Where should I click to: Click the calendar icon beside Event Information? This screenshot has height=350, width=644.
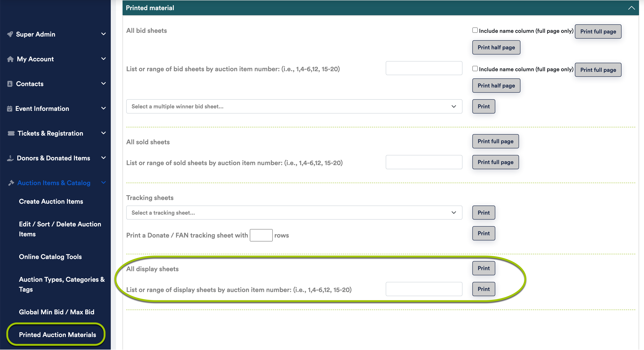pos(9,109)
